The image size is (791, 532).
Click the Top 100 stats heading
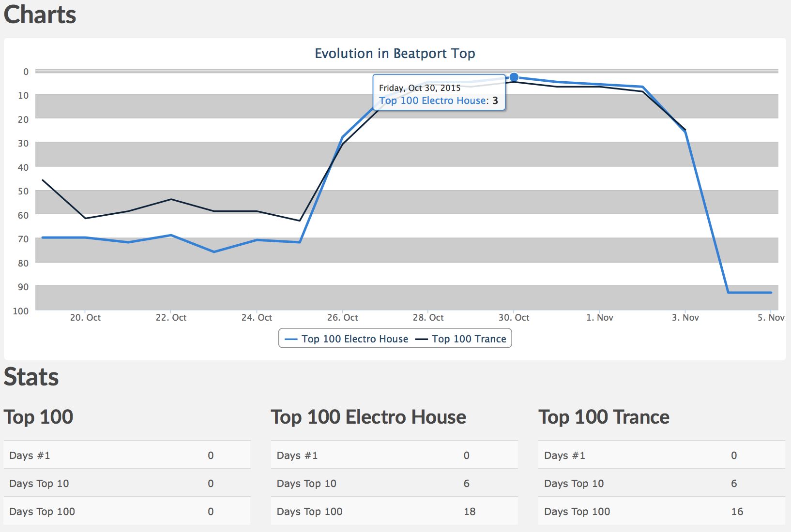39,417
